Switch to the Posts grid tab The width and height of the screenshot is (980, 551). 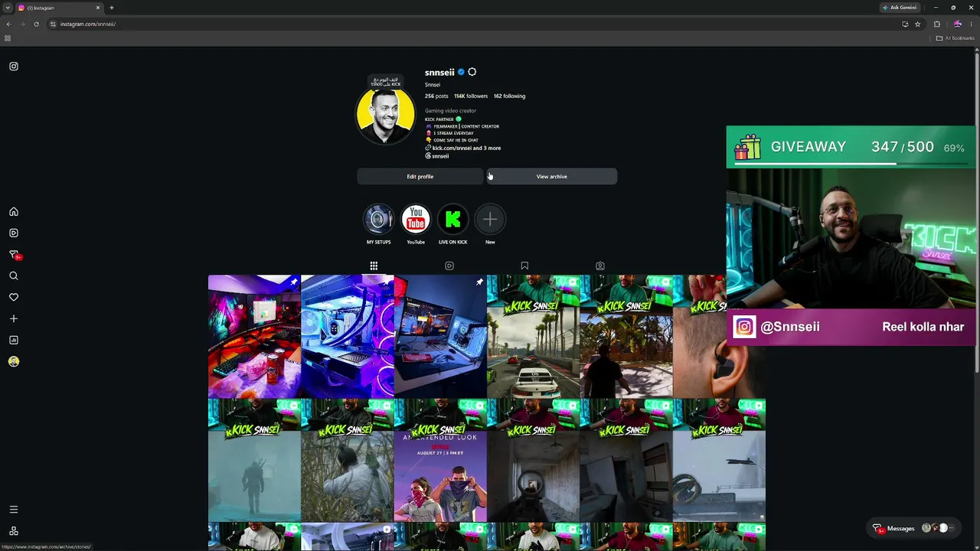coord(374,266)
